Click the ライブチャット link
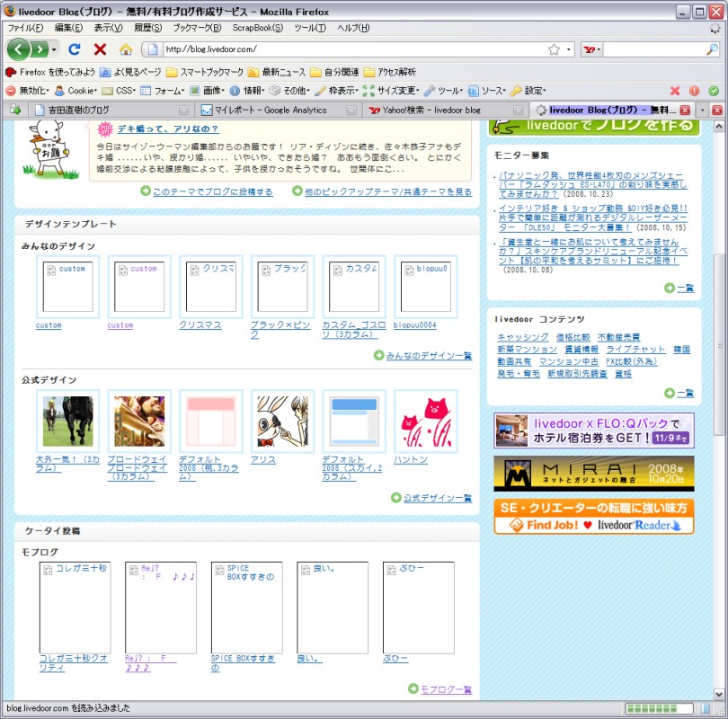 (635, 350)
